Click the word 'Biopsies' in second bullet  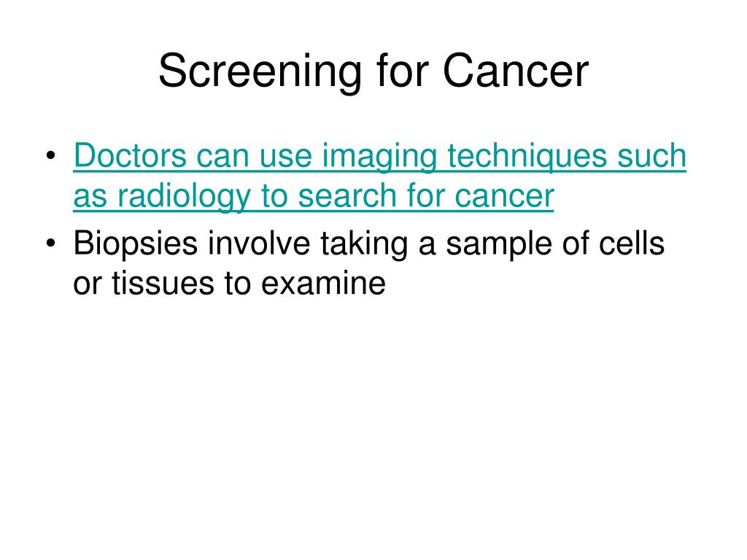(x=135, y=244)
